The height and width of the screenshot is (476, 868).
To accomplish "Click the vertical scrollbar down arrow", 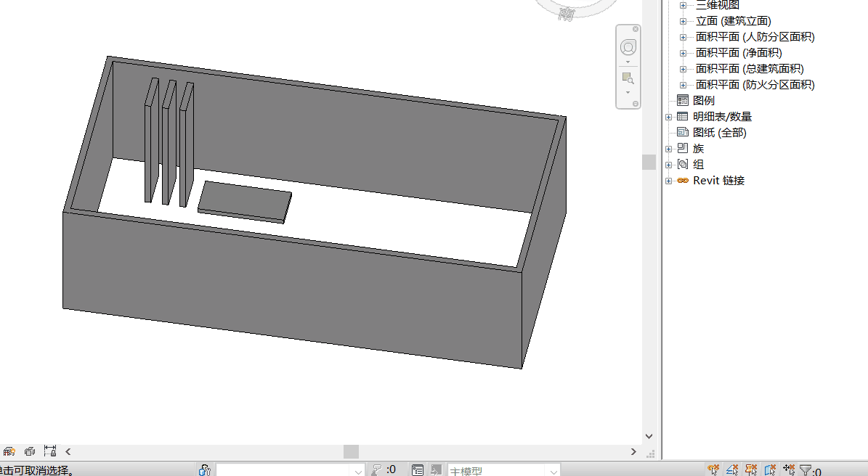I will (649, 436).
